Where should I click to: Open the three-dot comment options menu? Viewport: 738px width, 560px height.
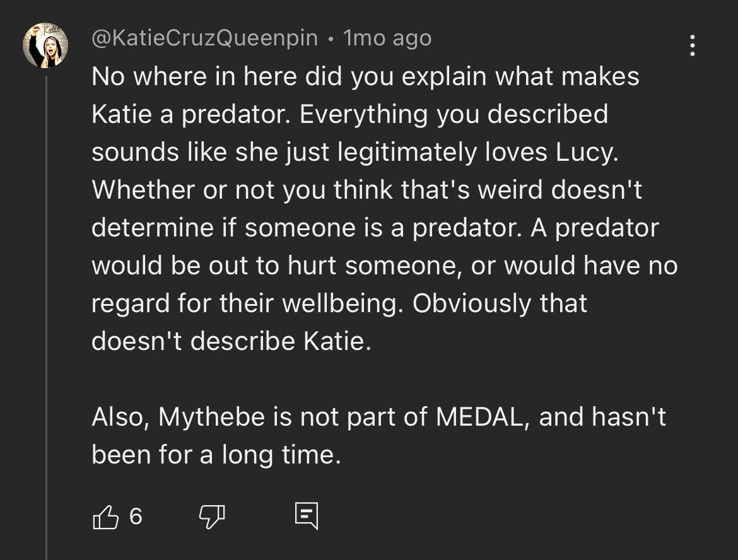click(x=693, y=45)
